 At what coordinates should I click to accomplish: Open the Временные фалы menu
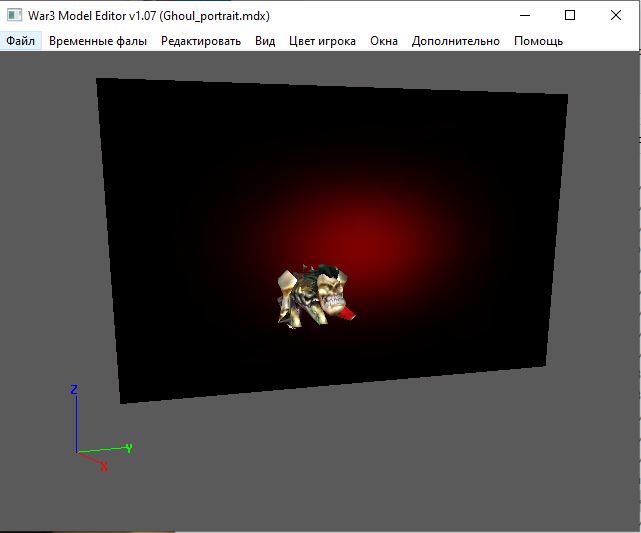(98, 41)
